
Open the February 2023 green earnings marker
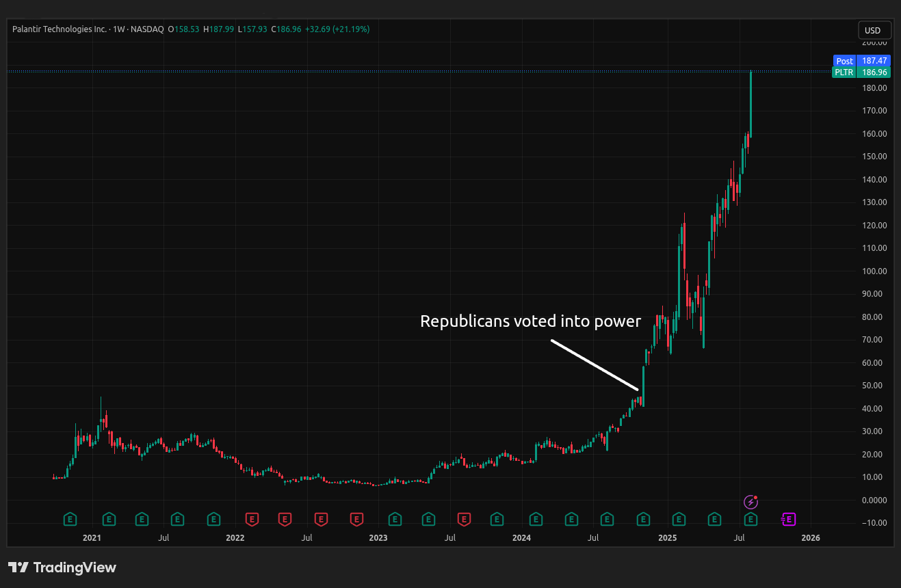click(x=395, y=520)
